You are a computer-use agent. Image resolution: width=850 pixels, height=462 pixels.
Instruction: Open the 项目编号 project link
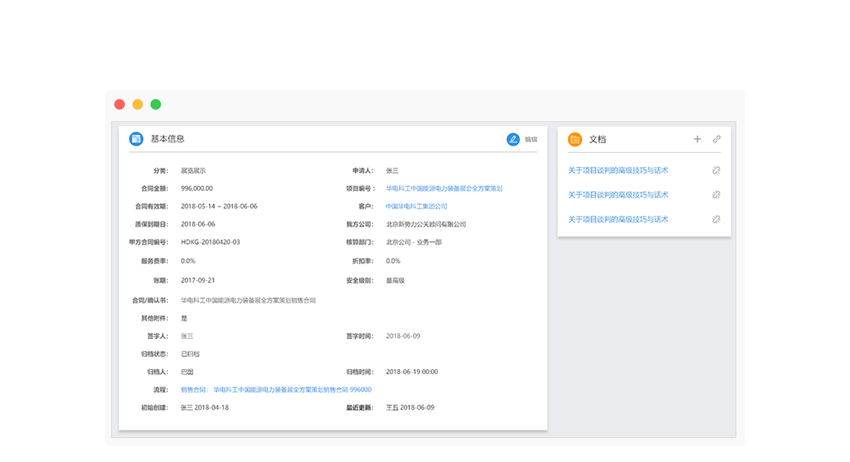[x=444, y=188]
